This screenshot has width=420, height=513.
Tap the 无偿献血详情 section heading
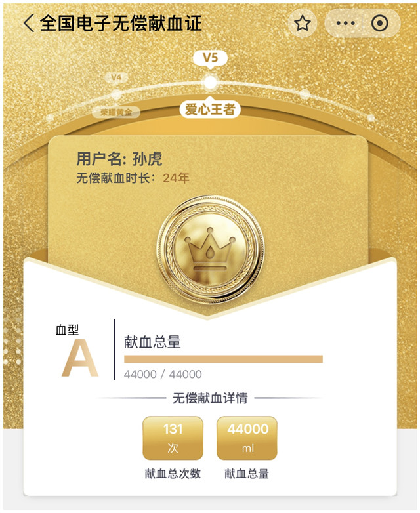tap(210, 398)
